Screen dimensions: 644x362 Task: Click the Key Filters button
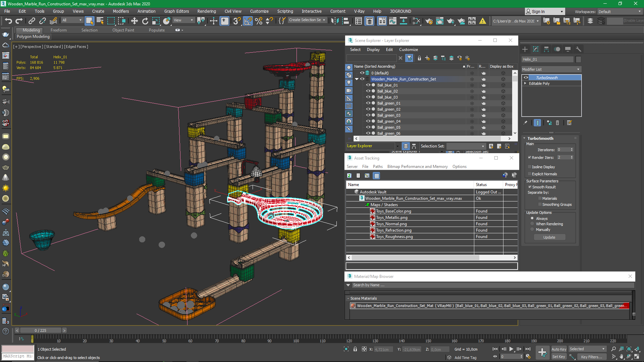[x=592, y=357]
